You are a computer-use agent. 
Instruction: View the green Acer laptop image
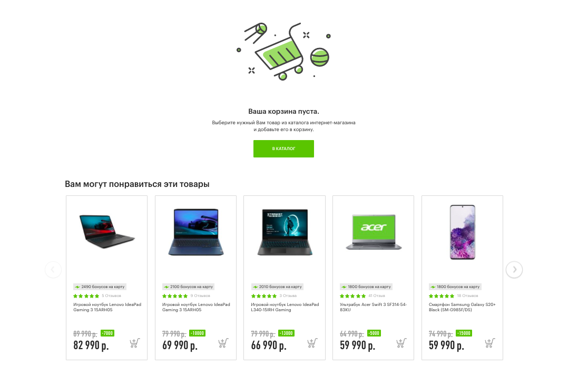[374, 232]
